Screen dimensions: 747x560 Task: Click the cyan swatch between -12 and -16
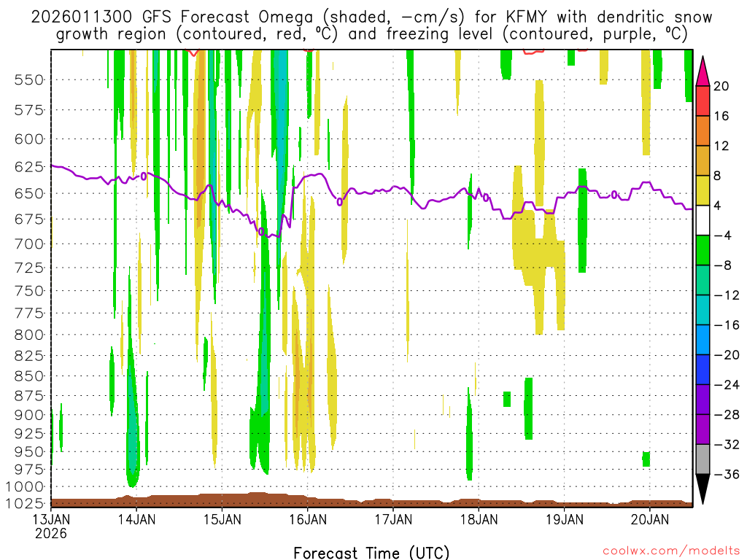click(x=703, y=310)
